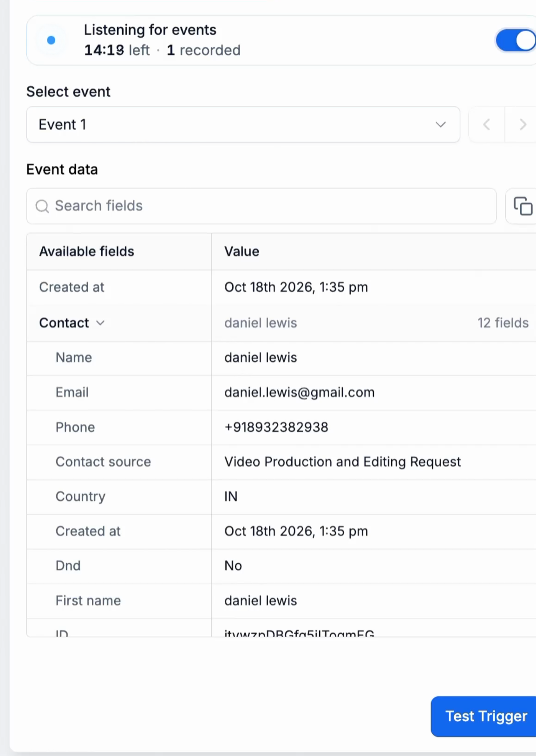Select the First name field label

pyautogui.click(x=88, y=600)
